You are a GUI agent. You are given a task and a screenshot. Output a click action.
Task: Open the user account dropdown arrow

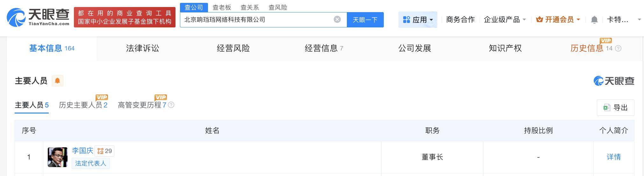[639, 20]
